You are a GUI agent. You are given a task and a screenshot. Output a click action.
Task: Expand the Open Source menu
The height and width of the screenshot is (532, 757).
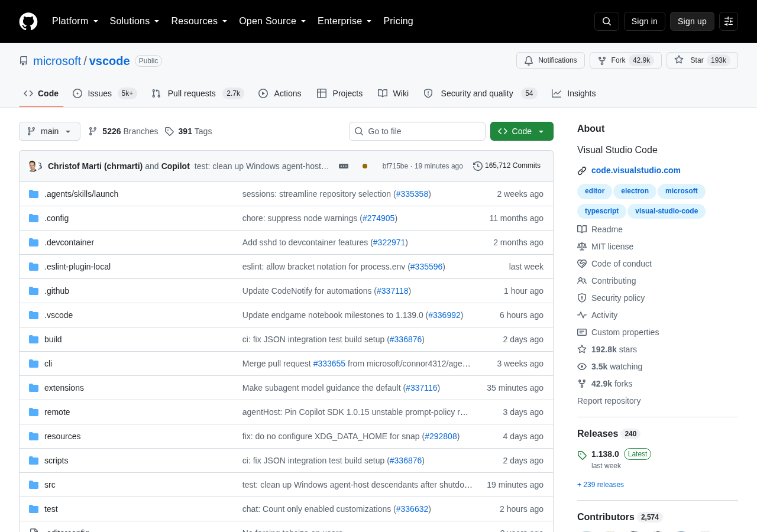click(x=273, y=21)
